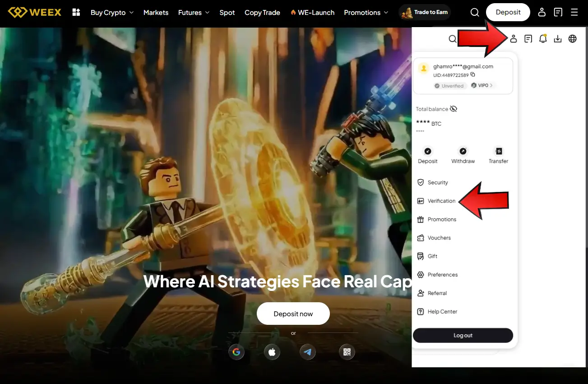Click the WEEX logo
Image resolution: width=588 pixels, height=384 pixels.
35,12
